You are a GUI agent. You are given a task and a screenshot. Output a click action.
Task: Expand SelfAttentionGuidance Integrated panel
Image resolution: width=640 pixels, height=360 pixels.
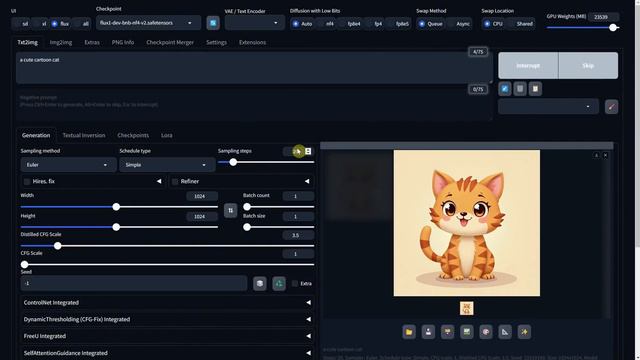pyautogui.click(x=167, y=353)
